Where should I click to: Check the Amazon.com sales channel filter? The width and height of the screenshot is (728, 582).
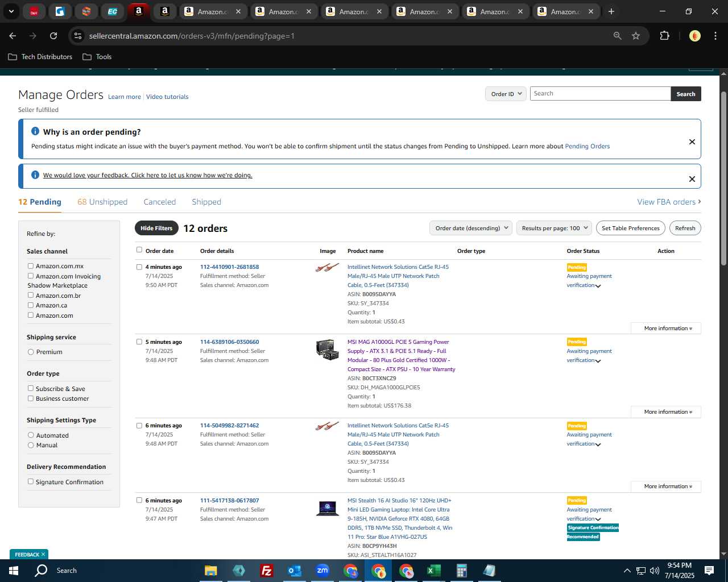click(x=31, y=315)
